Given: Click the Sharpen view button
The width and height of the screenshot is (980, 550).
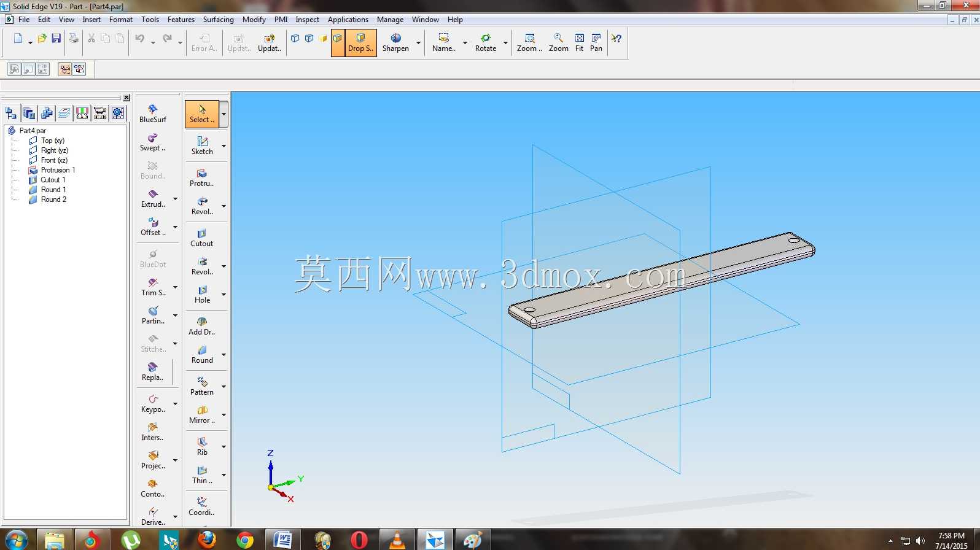Looking at the screenshot, I should (x=395, y=42).
